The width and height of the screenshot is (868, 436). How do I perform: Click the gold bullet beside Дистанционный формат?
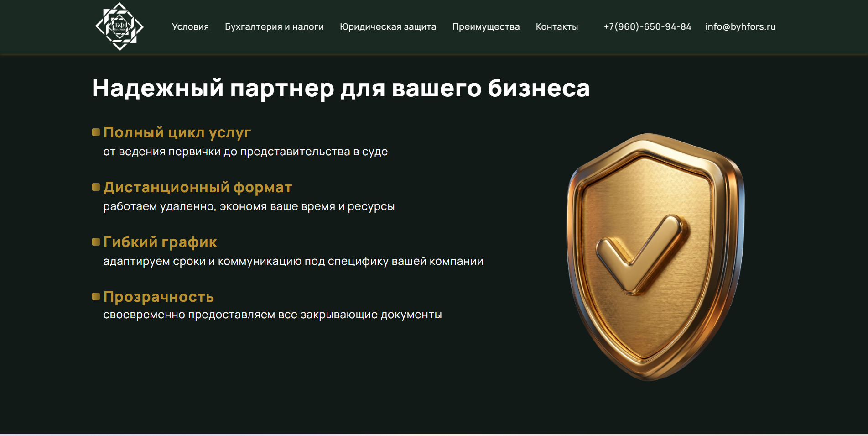click(96, 187)
